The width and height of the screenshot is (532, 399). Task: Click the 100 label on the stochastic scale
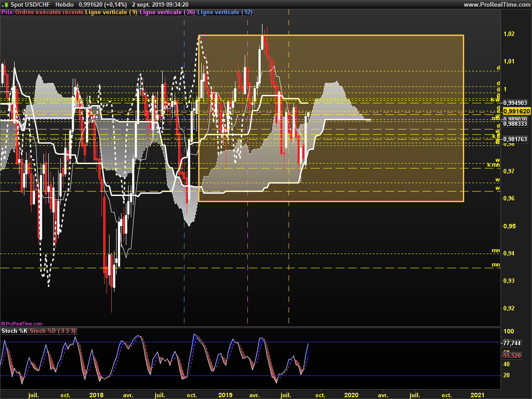(x=509, y=331)
